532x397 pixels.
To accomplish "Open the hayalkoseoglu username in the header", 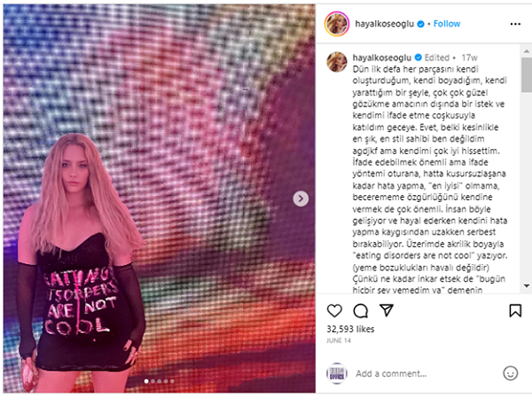I will coord(385,24).
